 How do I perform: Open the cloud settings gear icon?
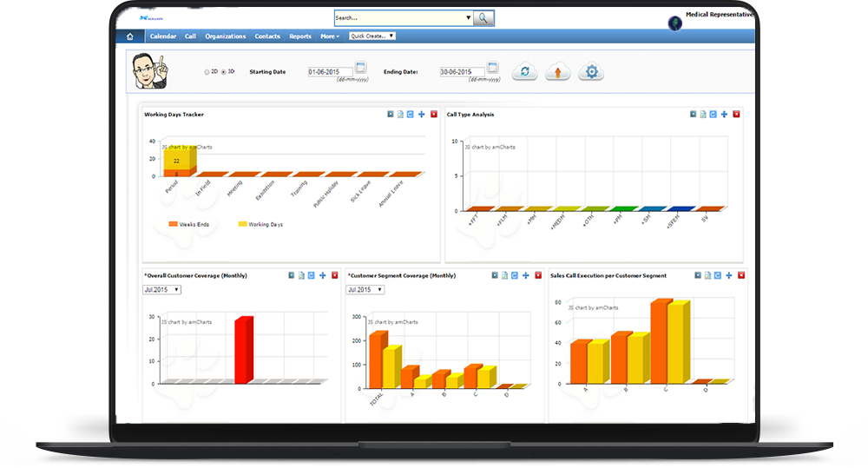(x=591, y=72)
